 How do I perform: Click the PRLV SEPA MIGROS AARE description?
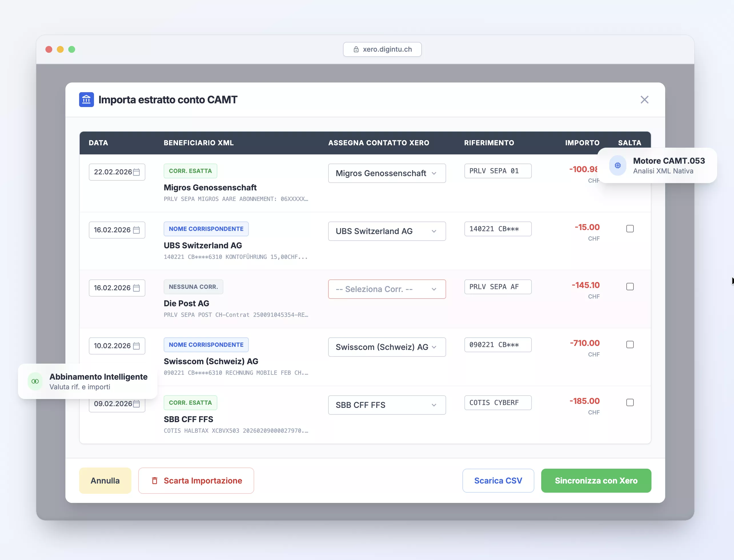236,199
